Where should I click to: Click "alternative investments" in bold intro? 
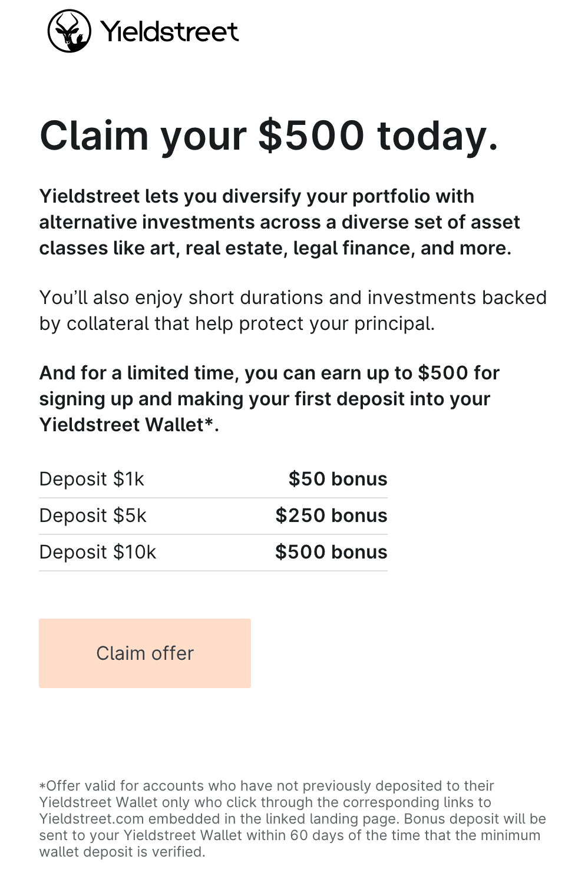148,222
